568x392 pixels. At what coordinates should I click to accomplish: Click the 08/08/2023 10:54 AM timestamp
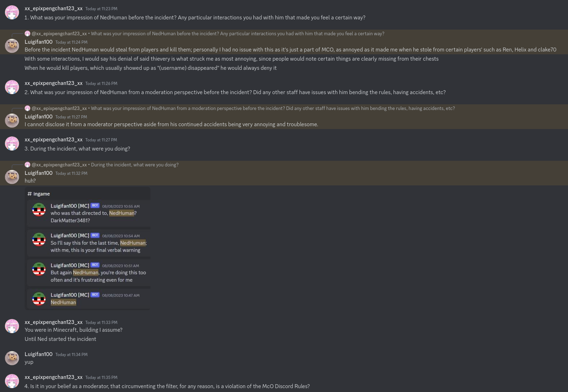(x=121, y=236)
